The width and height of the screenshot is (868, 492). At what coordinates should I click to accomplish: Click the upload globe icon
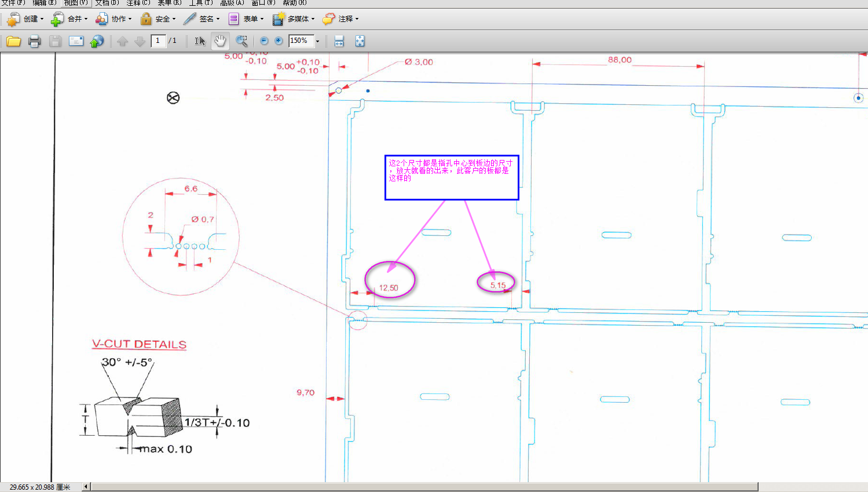[97, 41]
